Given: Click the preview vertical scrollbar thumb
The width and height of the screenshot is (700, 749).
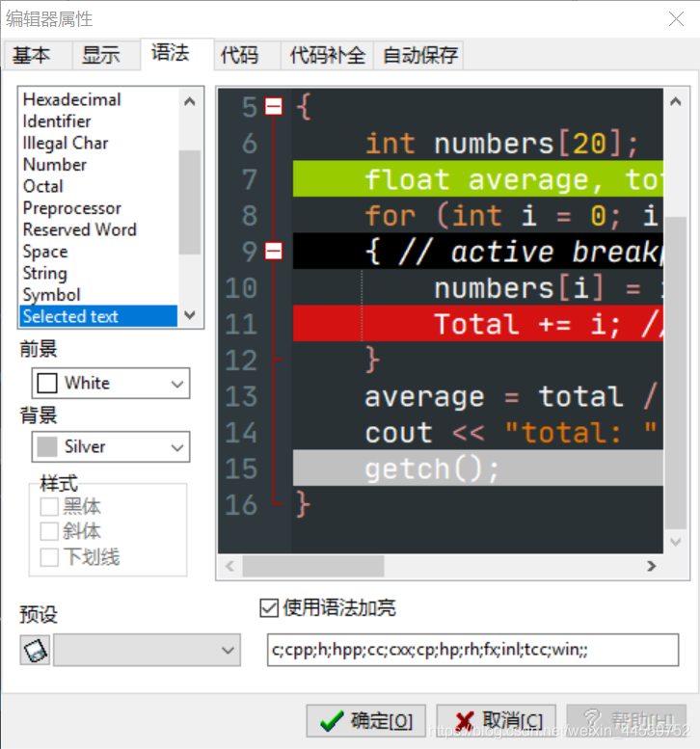Looking at the screenshot, I should [676, 373].
